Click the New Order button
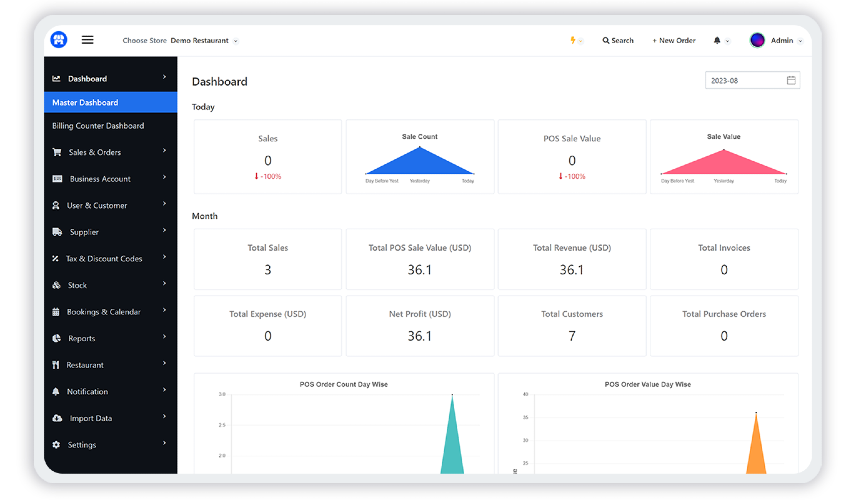Screen dimensions: 856x500 (x=674, y=40)
